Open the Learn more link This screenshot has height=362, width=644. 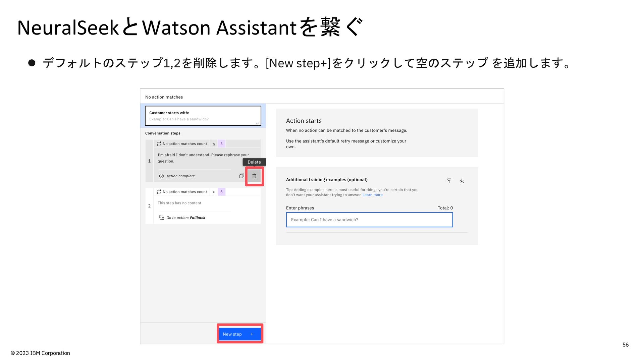point(372,195)
